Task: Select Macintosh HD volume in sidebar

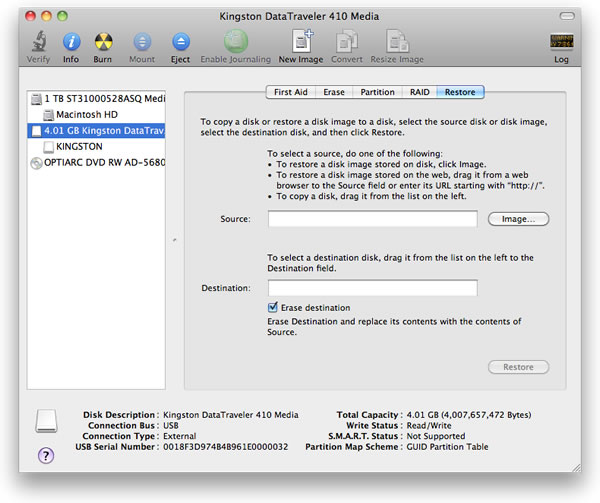Action: point(89,115)
